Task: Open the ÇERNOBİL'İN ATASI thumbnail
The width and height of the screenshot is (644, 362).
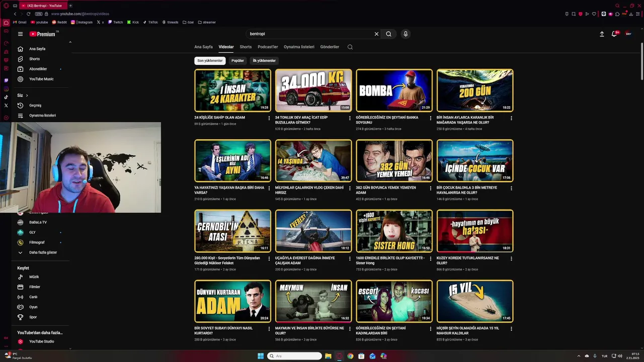Action: [232, 231]
